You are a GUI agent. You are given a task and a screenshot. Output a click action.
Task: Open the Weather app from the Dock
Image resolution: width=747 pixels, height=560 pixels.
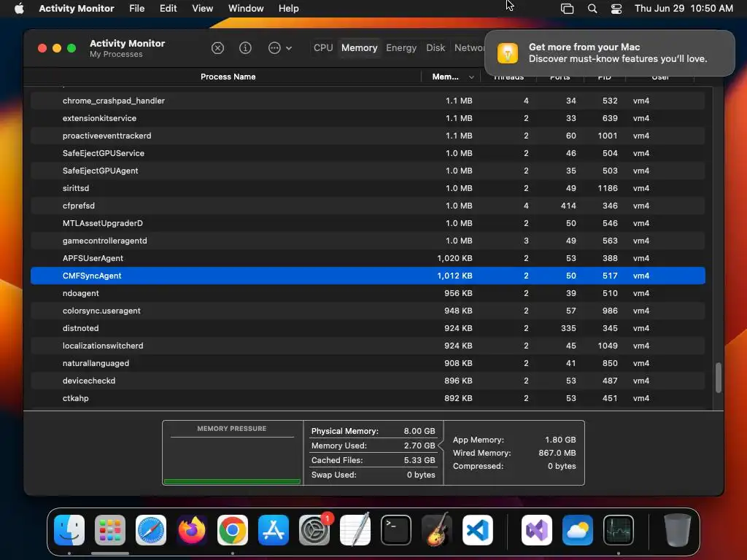click(578, 530)
